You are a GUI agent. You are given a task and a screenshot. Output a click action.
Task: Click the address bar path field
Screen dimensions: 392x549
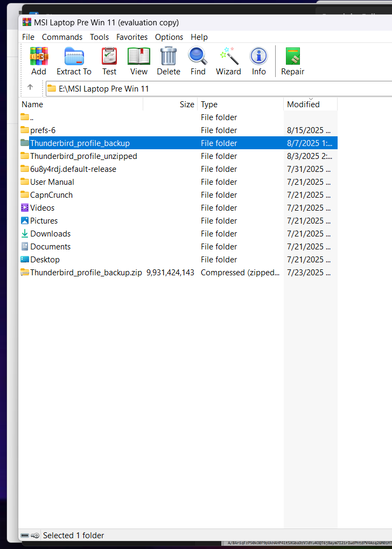[215, 88]
